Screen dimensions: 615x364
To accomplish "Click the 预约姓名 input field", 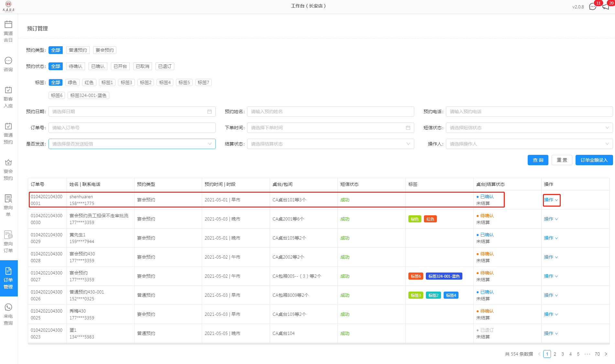I will click(x=330, y=112).
